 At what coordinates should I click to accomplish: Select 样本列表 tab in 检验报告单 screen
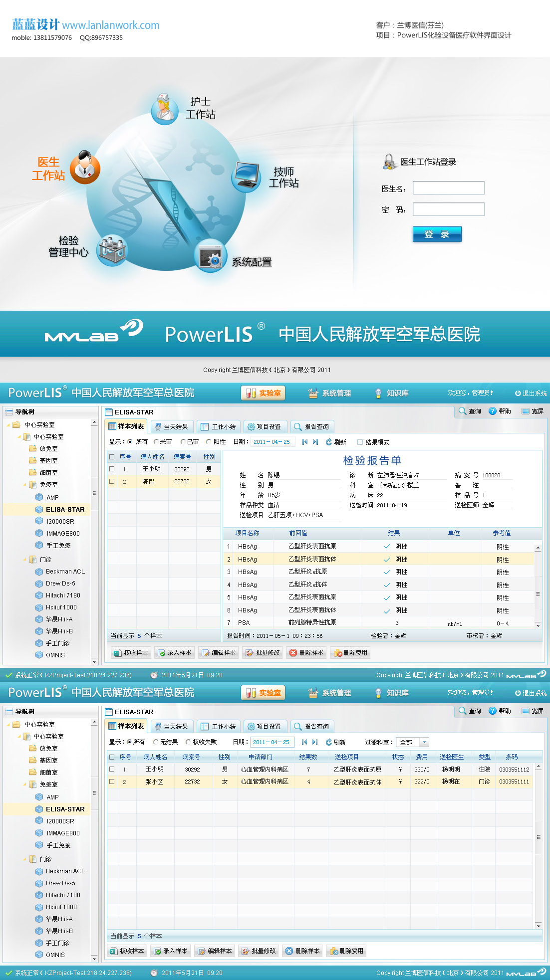(127, 426)
